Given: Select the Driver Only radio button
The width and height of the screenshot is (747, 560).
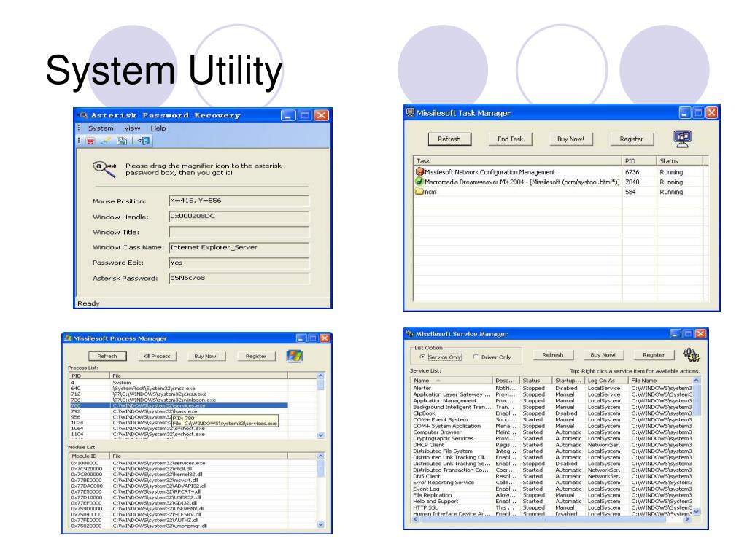Looking at the screenshot, I should point(476,357).
